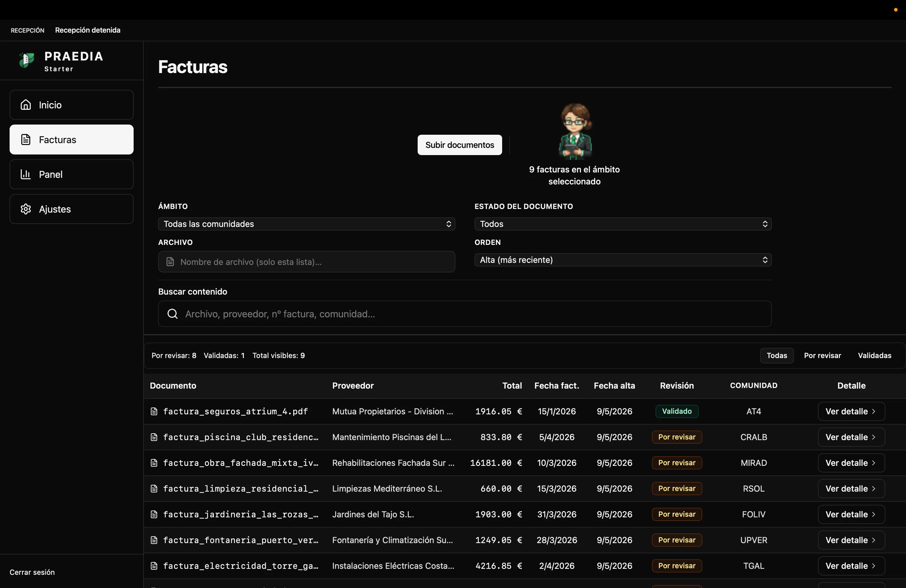Click the Fecha fact. column header
Screen dimensions: 906x588
(x=557, y=386)
